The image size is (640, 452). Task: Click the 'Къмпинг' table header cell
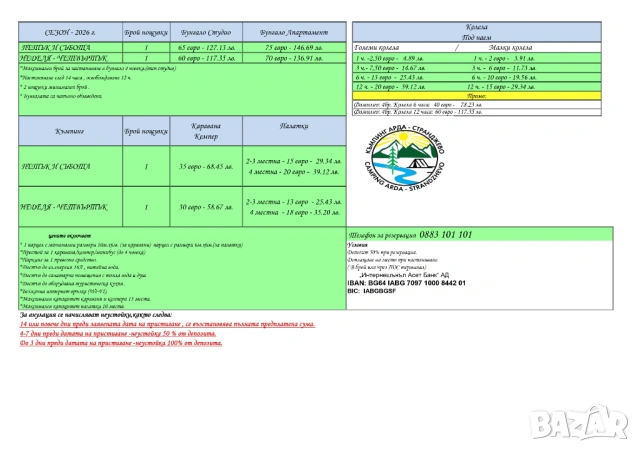point(70,131)
